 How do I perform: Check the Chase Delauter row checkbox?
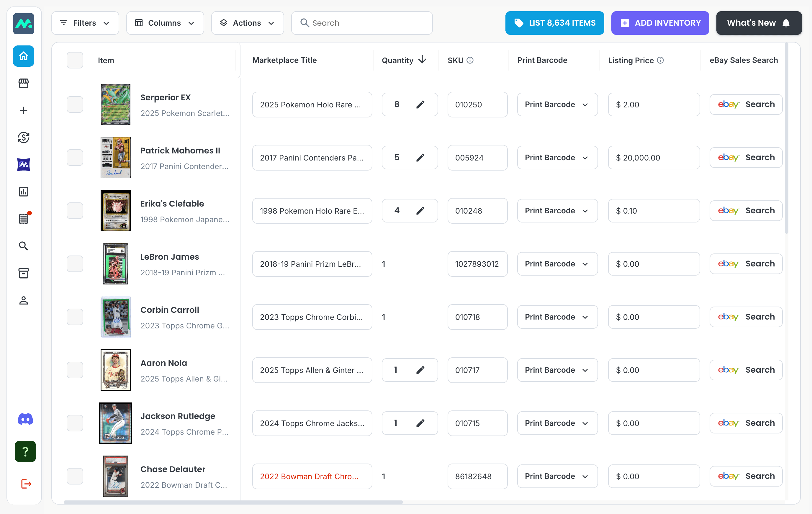click(x=75, y=476)
